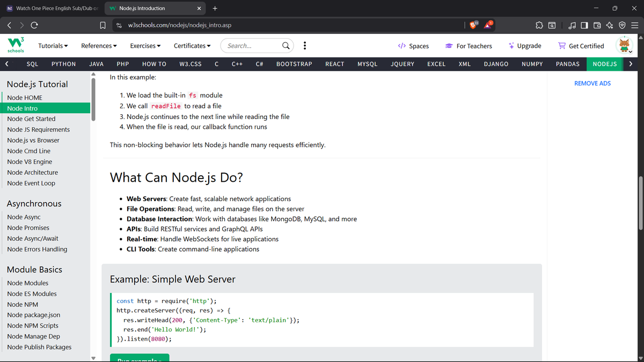The height and width of the screenshot is (362, 644).
Task: Click the address bar URL
Action: (180, 25)
